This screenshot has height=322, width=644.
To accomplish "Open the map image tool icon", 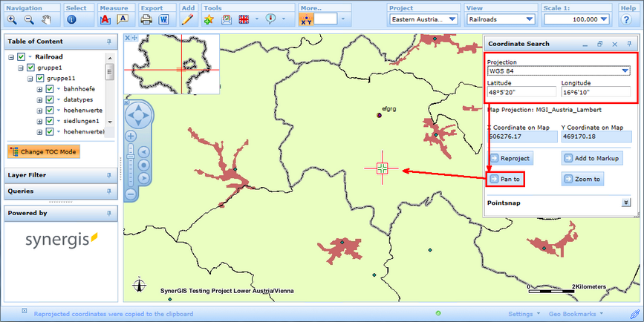I will coord(227,19).
